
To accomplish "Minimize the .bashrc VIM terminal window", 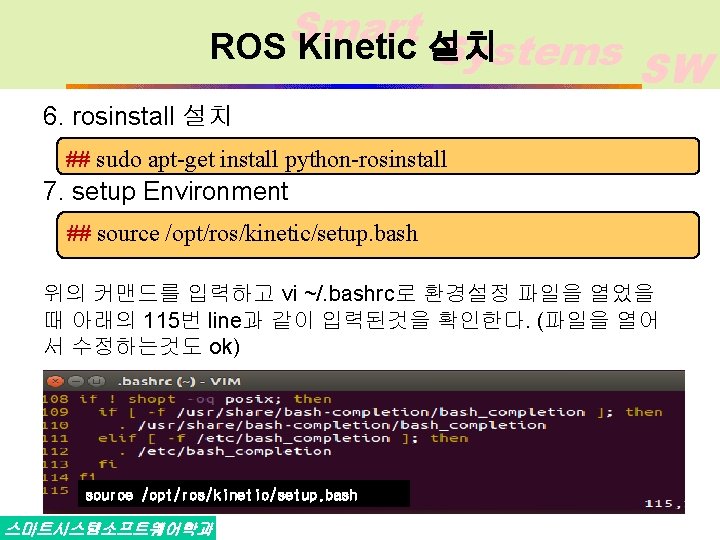I will click(76, 381).
